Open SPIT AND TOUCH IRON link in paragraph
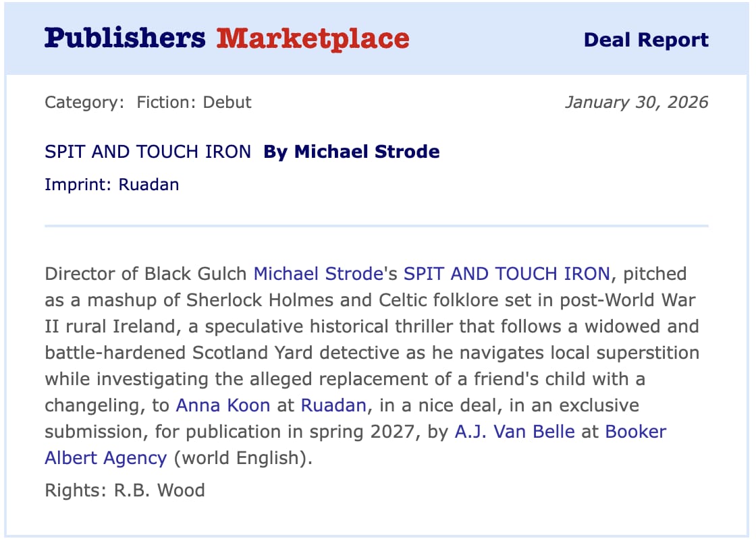756x545 pixels. (x=507, y=274)
